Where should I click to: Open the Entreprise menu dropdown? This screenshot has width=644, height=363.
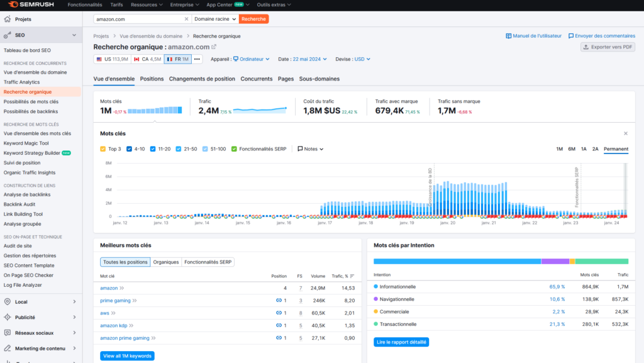pyautogui.click(x=184, y=5)
